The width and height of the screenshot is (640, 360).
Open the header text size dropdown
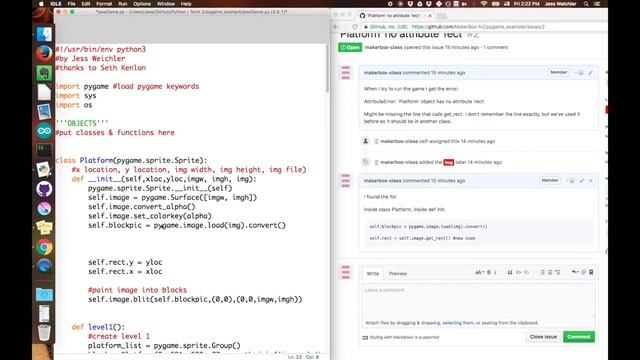[x=479, y=272]
